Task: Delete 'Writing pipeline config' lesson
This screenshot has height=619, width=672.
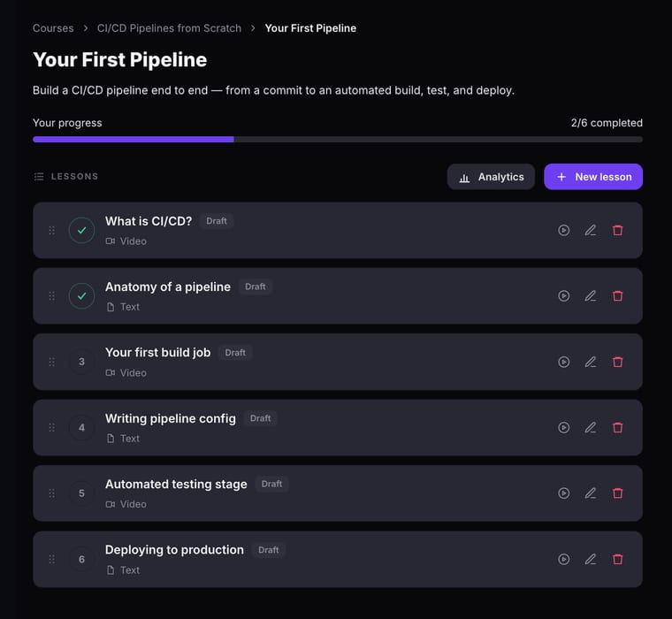Action: tap(617, 427)
